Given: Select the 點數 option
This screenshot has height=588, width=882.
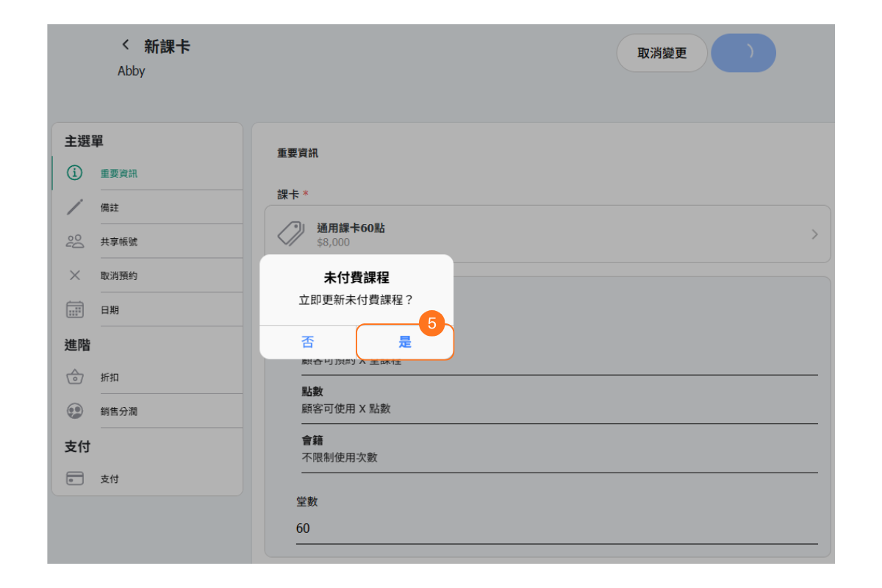Looking at the screenshot, I should tap(559, 401).
